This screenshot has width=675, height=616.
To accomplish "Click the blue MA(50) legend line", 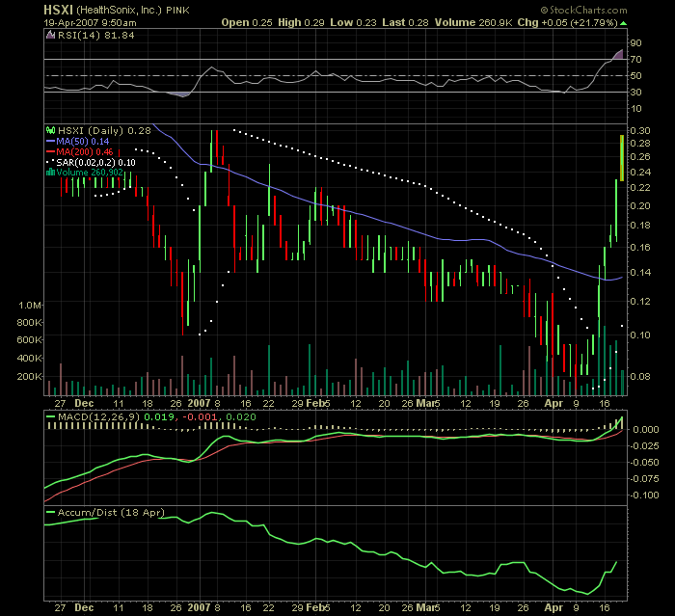I will click(x=48, y=141).
